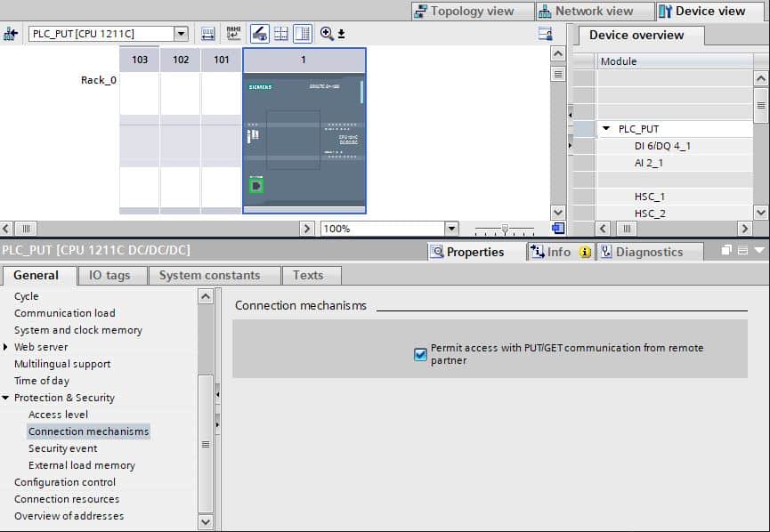Select Communication load in the tree
The height and width of the screenshot is (532, 770).
click(65, 313)
